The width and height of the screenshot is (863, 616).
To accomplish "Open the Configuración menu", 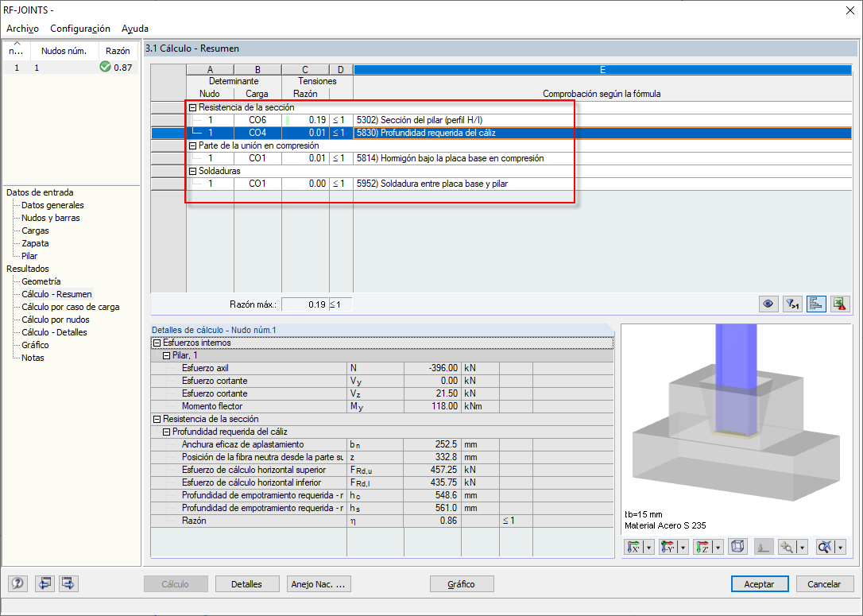I will point(80,29).
